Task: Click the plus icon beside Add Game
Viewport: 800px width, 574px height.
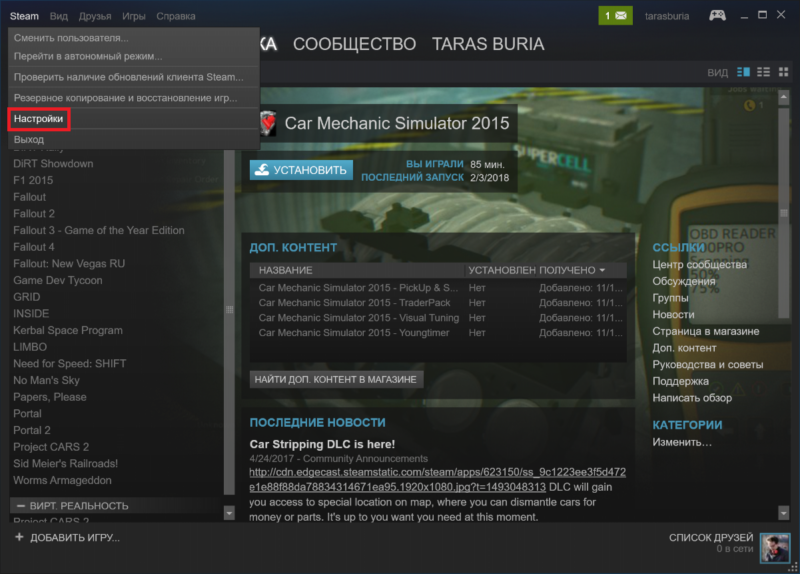Action: (x=19, y=537)
